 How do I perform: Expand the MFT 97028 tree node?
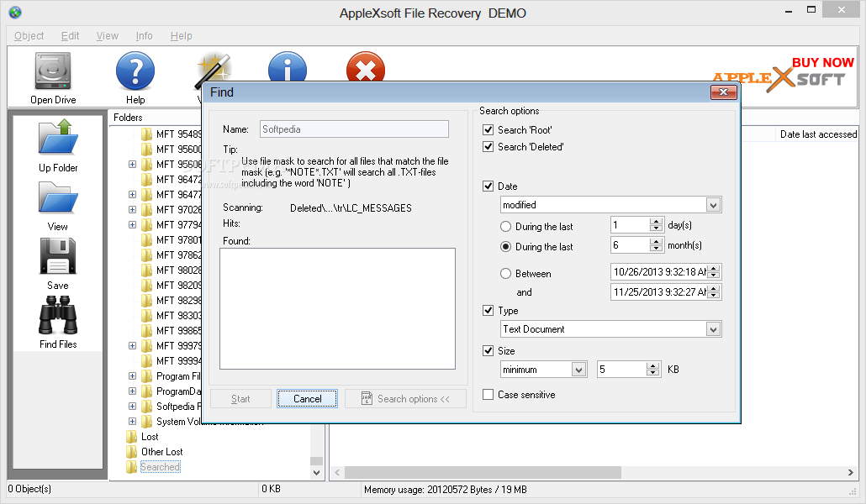(x=133, y=210)
